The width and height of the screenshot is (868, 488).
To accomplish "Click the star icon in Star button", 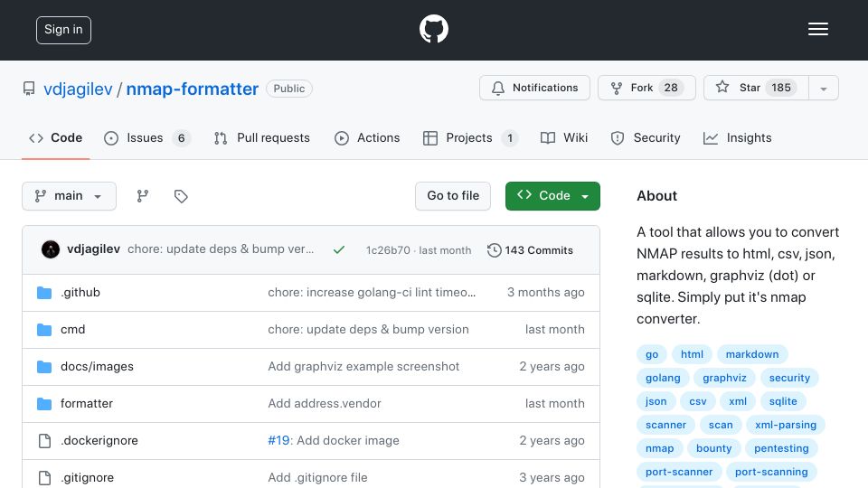I will (722, 87).
